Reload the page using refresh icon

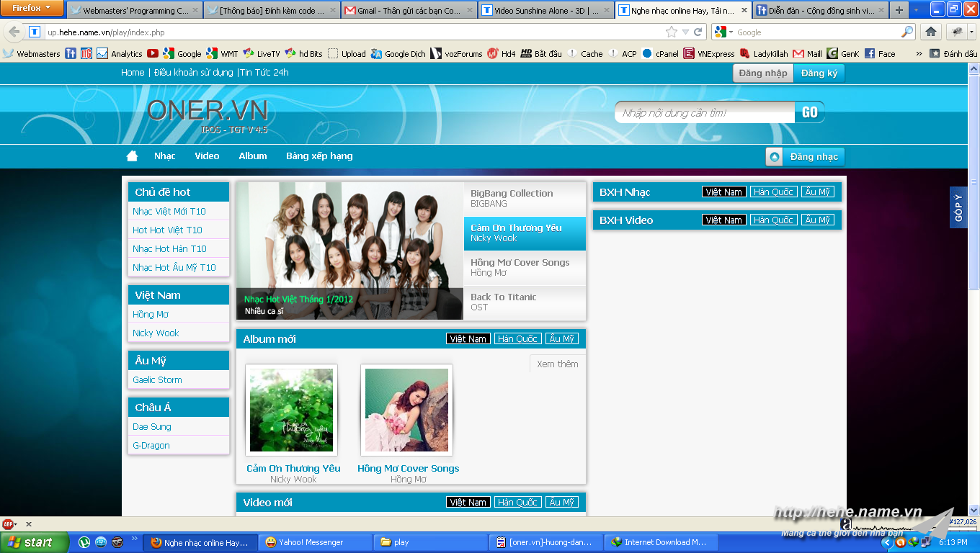coord(698,32)
